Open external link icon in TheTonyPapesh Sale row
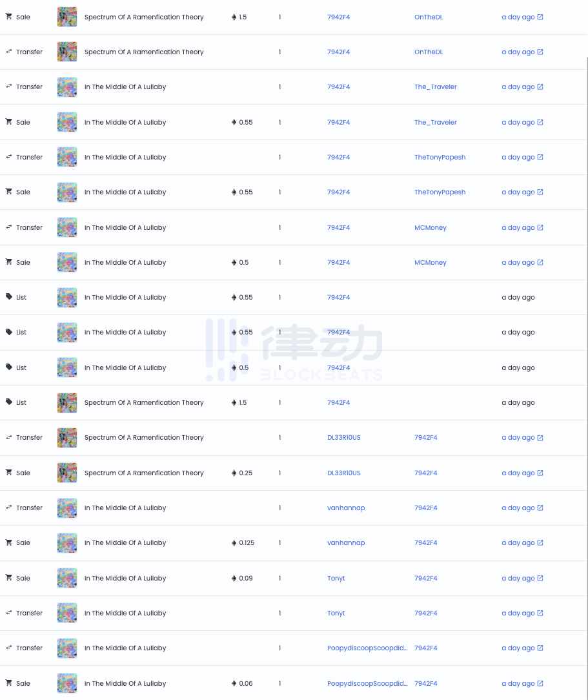 tap(540, 192)
